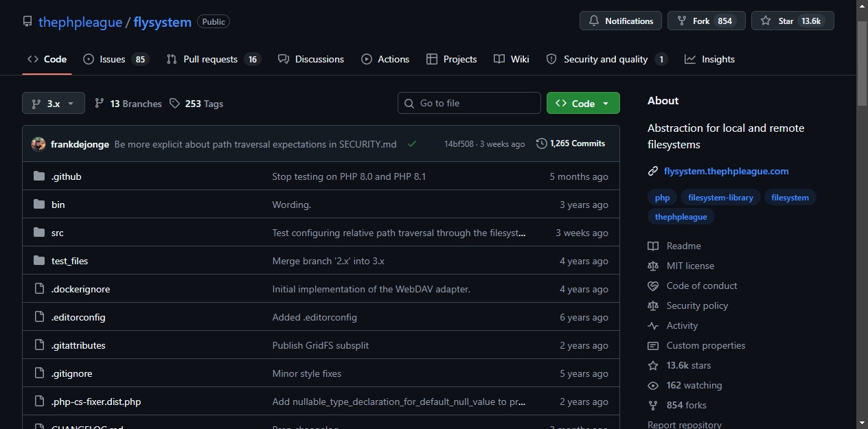The image size is (868, 429).
Task: Open 'Stop testing on PHP 8.0 and PHP 8.1' commit
Action: coord(349,176)
